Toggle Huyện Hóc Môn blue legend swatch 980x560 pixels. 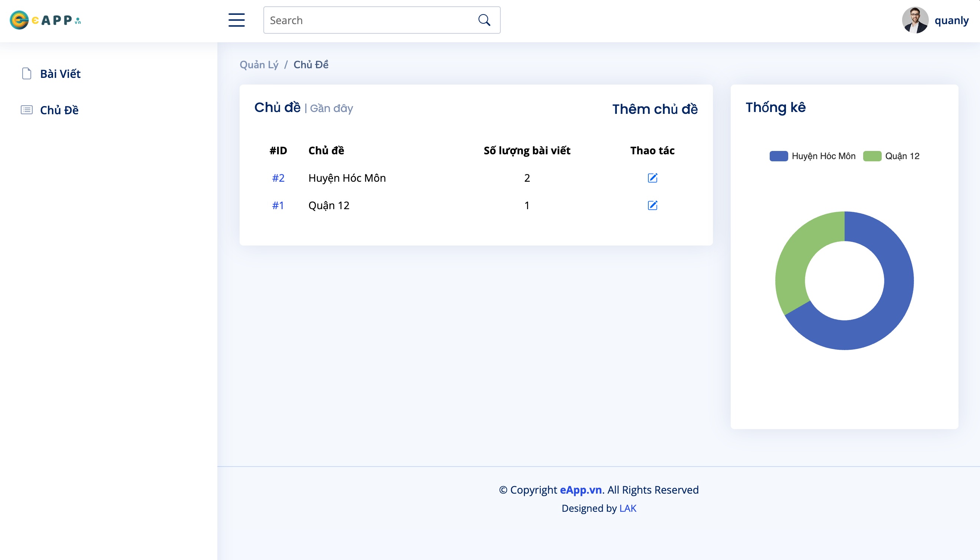pos(779,156)
